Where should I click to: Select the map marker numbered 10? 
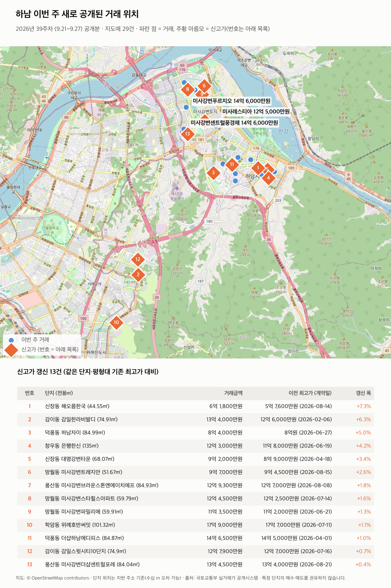pos(116,322)
